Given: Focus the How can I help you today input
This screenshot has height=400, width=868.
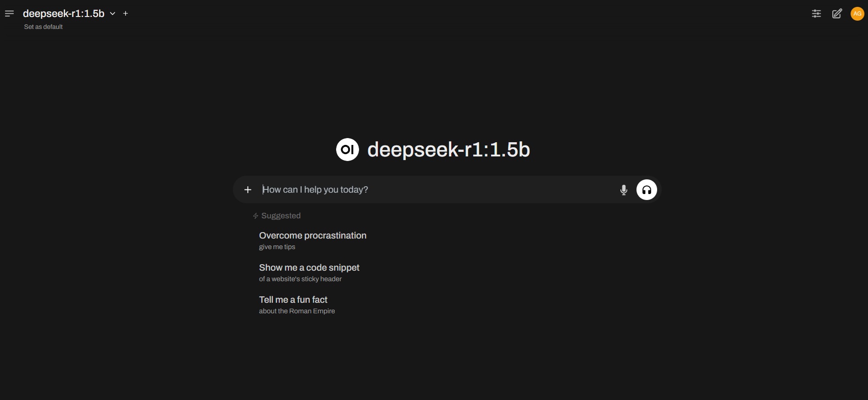Looking at the screenshot, I should click(436, 189).
